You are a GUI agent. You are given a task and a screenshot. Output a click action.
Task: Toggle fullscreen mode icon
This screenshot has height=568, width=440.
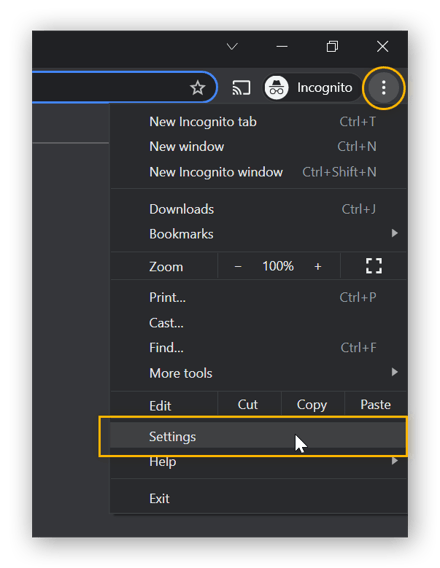[x=374, y=266]
